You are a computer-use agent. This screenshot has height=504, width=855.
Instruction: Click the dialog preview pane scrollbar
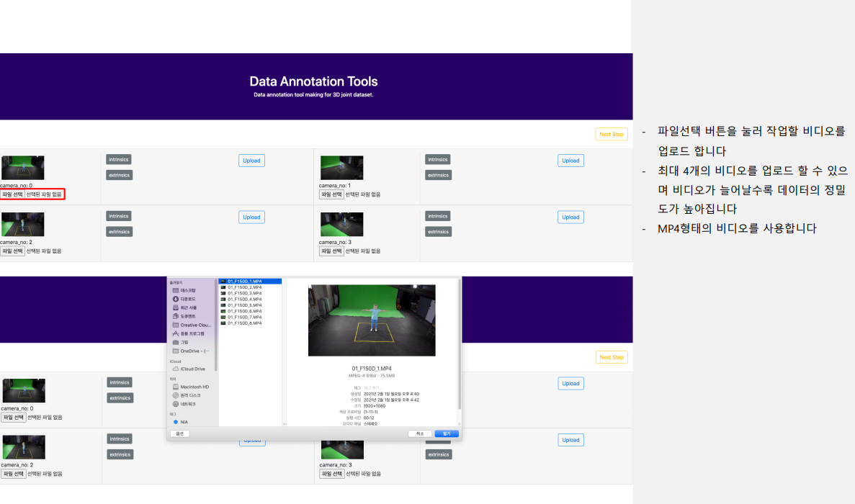coord(459,344)
